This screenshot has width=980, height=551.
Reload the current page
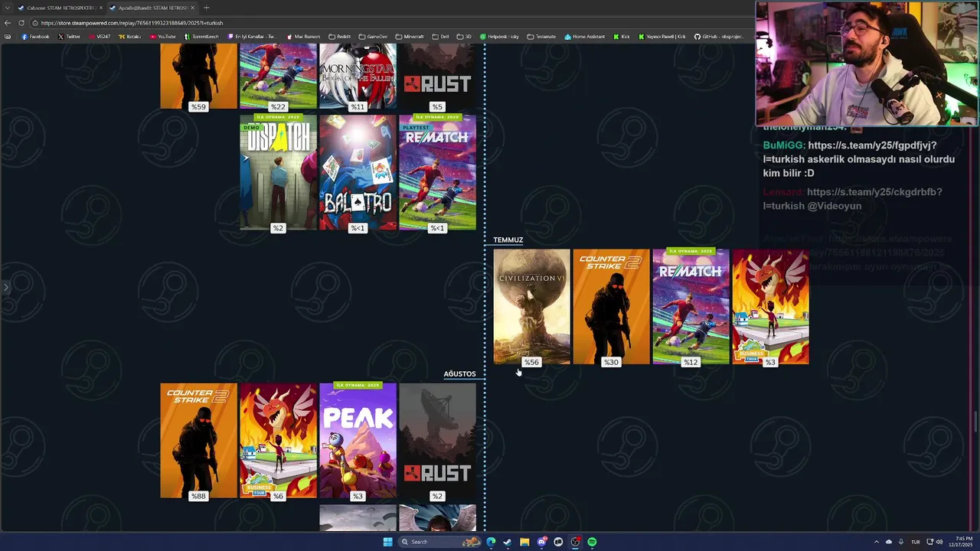pos(21,23)
